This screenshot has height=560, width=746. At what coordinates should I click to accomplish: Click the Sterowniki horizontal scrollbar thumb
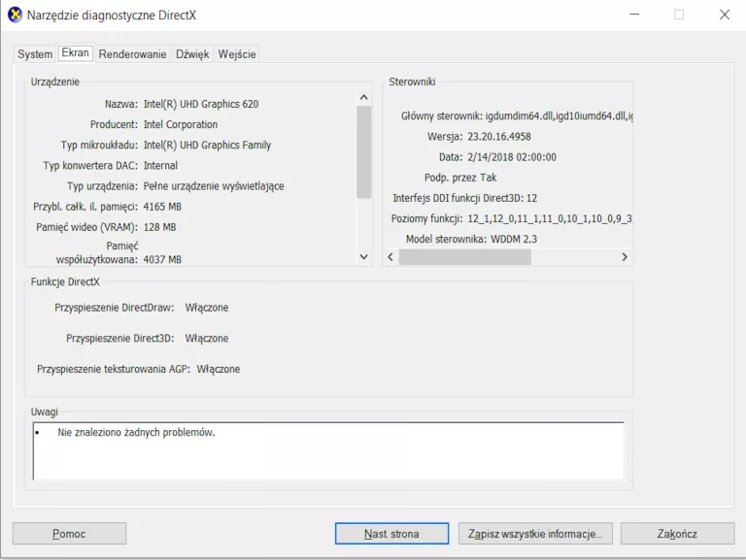(465, 257)
